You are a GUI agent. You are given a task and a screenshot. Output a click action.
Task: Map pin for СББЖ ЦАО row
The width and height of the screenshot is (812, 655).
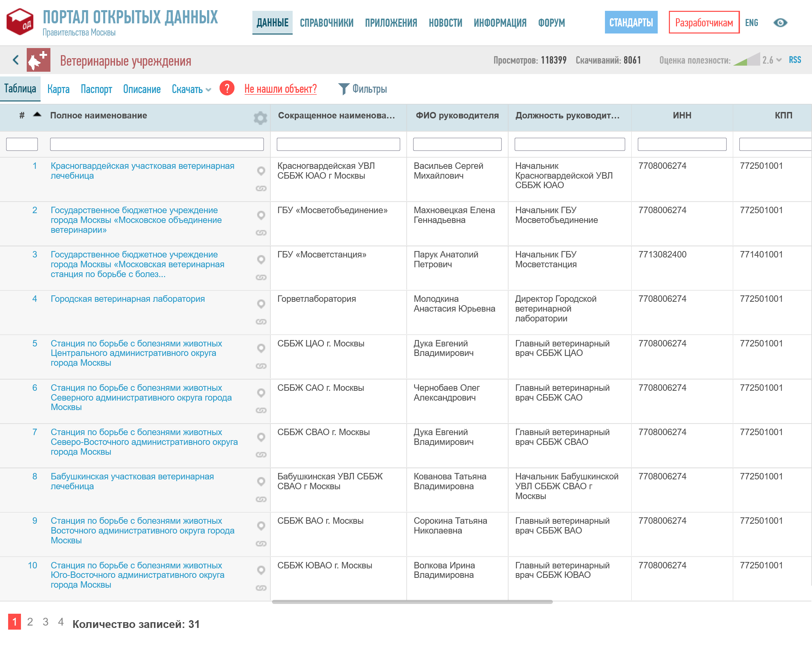click(261, 348)
